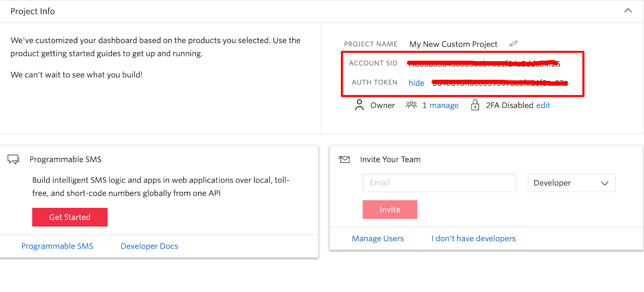Click the Owner person icon
This screenshot has height=292, width=644.
pos(359,105)
